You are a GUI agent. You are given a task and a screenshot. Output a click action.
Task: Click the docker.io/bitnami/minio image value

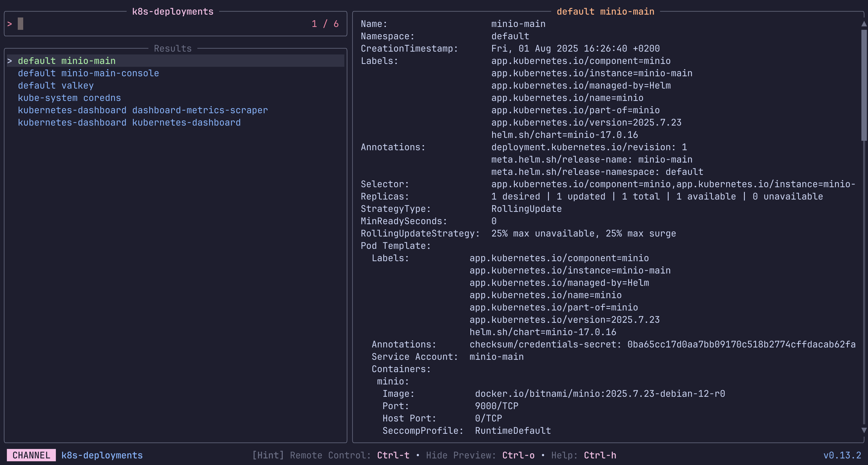tap(600, 394)
